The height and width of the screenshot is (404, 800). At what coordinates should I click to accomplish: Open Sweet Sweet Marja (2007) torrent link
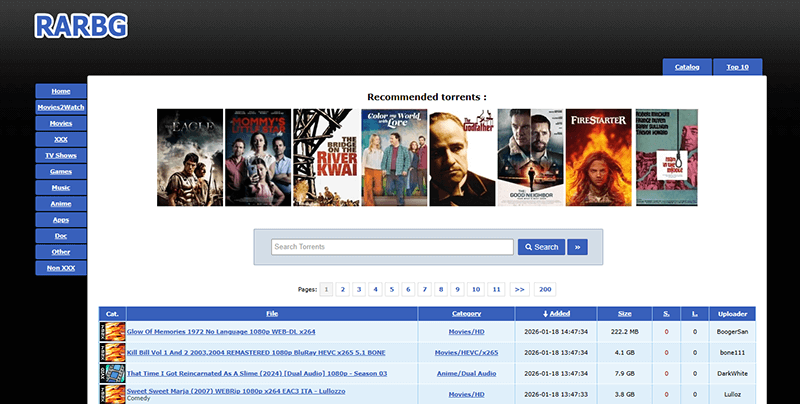pyautogui.click(x=236, y=391)
